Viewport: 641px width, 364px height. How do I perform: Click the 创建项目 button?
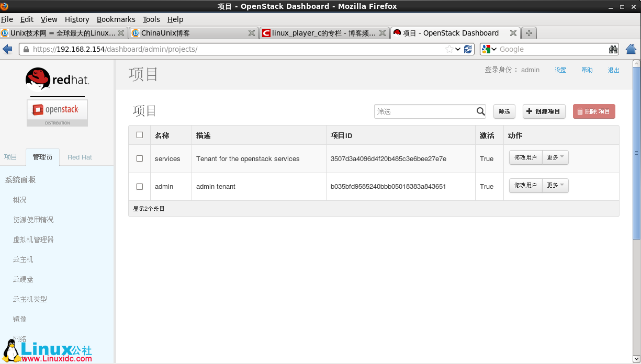pos(544,111)
